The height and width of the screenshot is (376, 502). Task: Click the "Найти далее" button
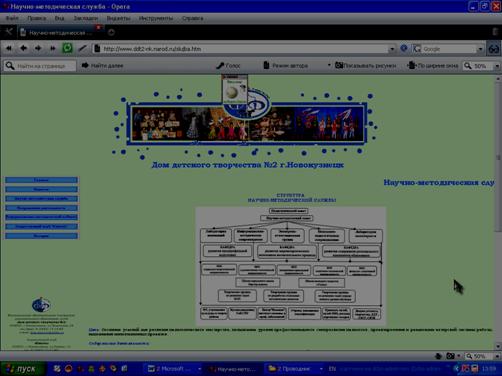[x=103, y=66]
